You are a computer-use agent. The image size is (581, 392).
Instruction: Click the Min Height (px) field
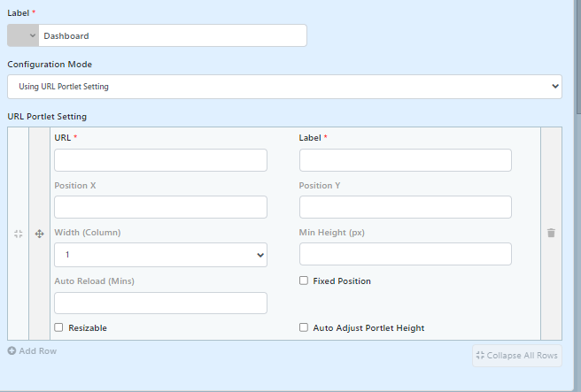(405, 254)
